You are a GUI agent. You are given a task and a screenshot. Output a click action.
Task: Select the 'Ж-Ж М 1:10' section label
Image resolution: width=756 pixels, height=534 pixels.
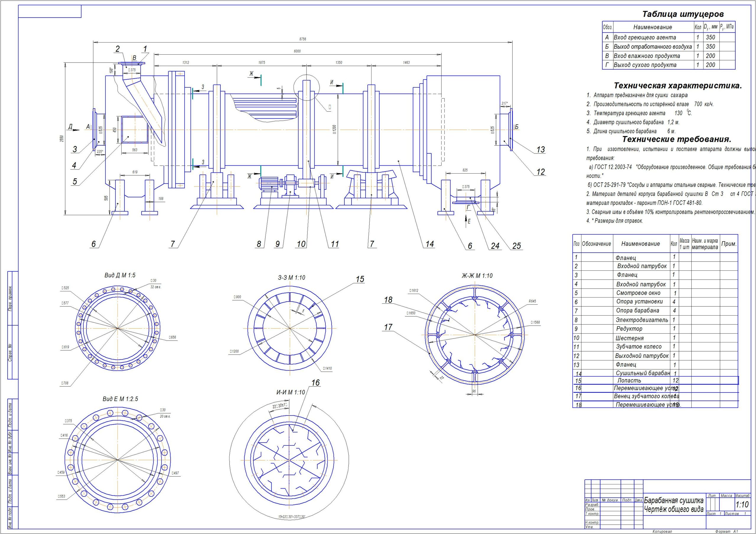[477, 275]
